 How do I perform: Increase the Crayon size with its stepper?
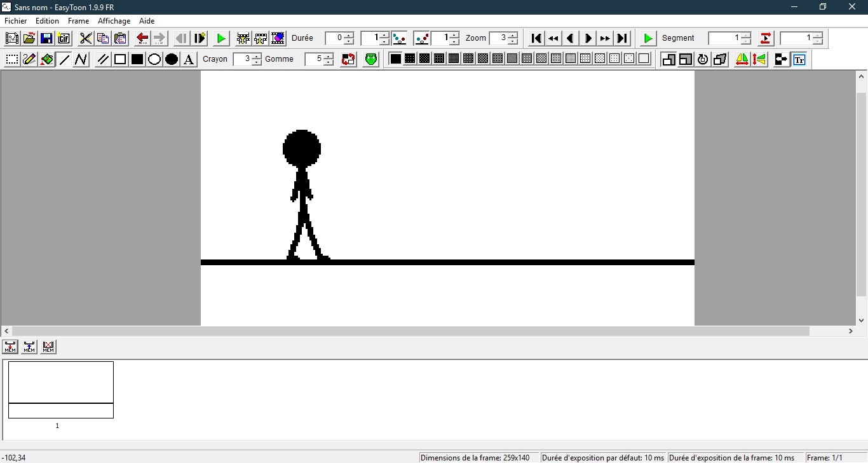[256, 55]
